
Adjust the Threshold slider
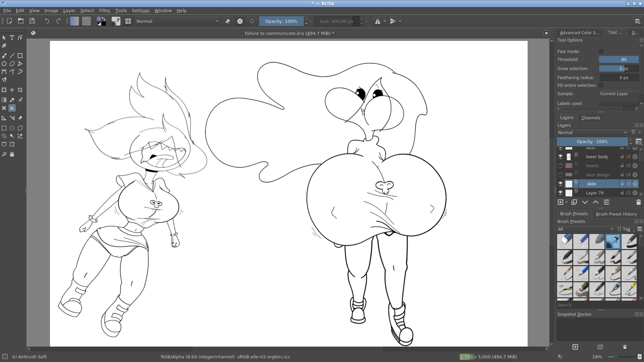[619, 59]
